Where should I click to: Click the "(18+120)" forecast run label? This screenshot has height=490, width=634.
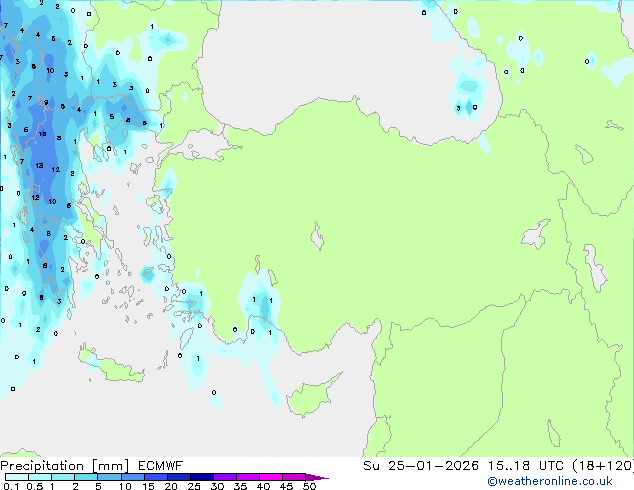[602, 466]
